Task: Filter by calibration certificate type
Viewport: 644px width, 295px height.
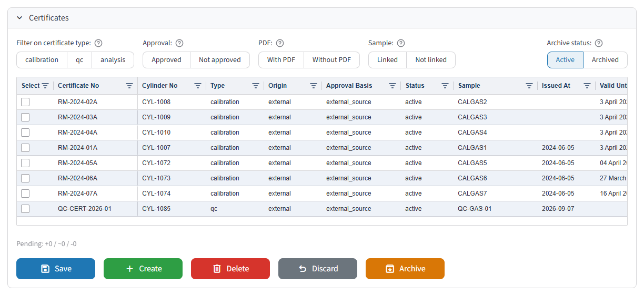Action: click(42, 60)
